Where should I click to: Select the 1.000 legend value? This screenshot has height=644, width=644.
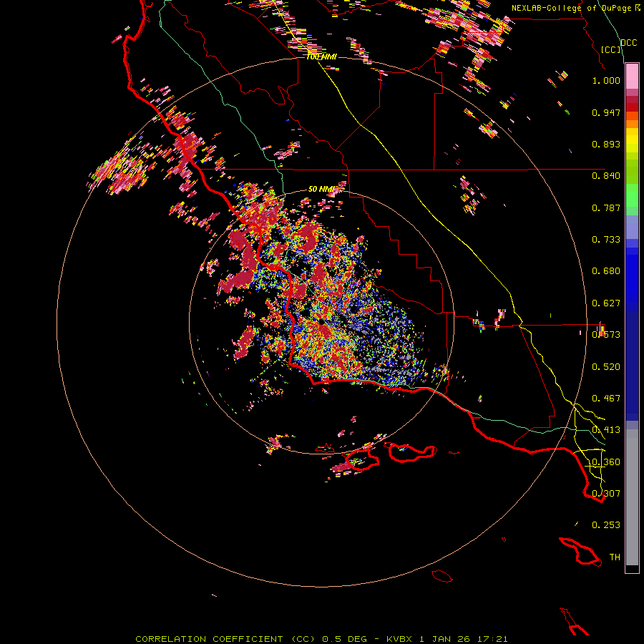point(606,80)
